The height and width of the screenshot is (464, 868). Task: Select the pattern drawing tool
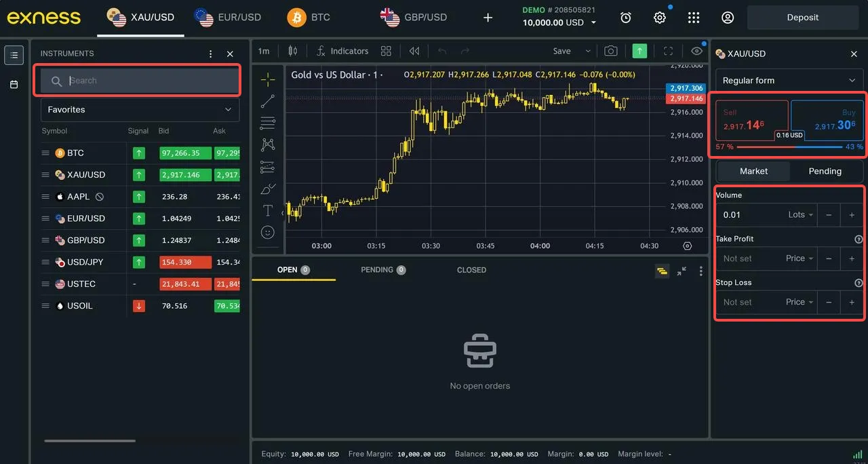click(x=268, y=144)
